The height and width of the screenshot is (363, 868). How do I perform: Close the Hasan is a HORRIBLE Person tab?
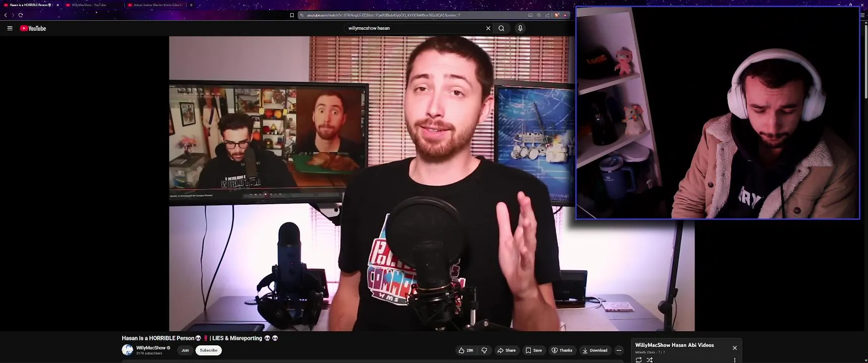click(58, 5)
